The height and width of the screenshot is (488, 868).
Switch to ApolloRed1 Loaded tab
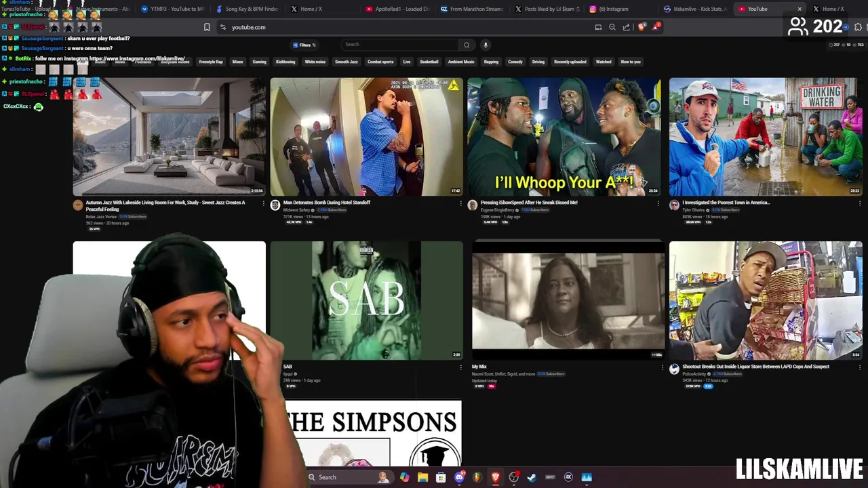397,9
